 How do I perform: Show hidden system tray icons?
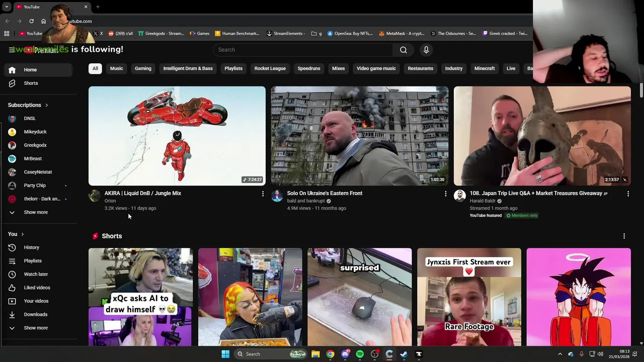560,354
